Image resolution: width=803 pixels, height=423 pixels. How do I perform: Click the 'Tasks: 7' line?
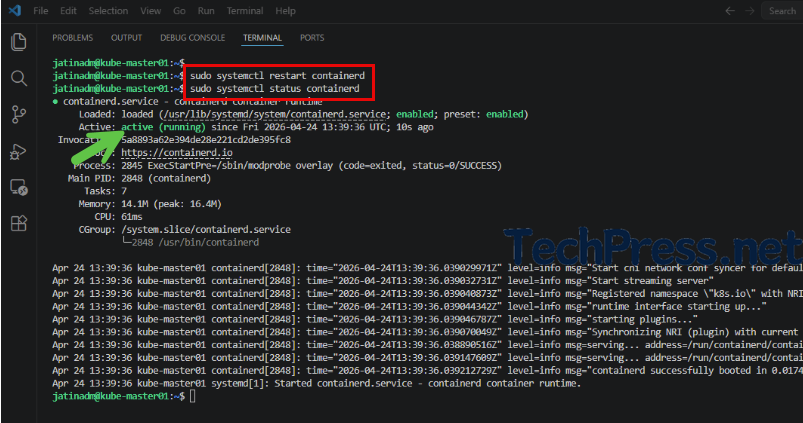(105, 191)
